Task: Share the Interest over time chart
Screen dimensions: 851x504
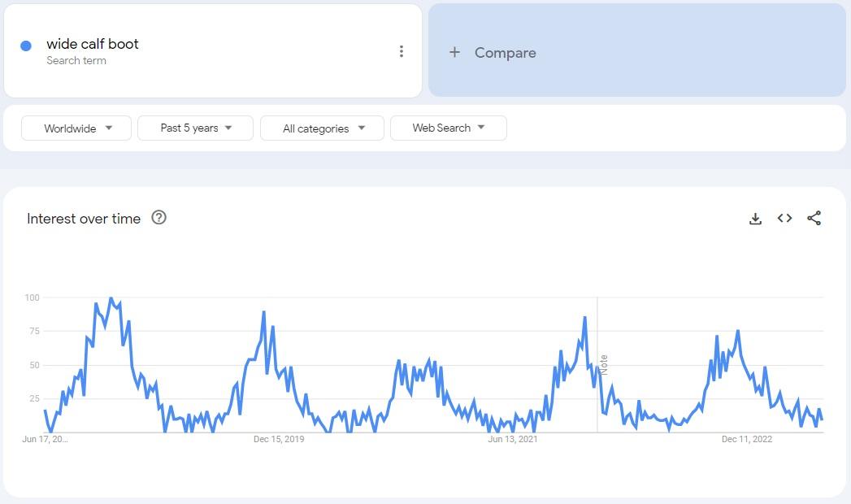Action: point(814,218)
